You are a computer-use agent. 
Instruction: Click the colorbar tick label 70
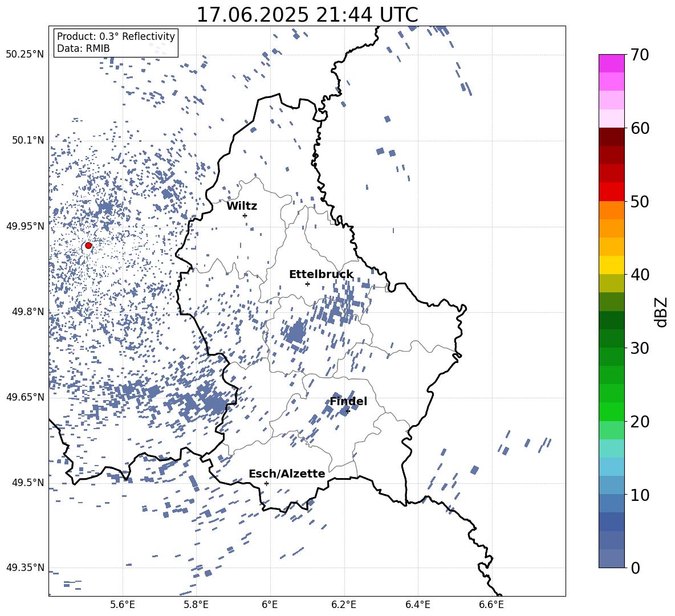[x=640, y=55]
